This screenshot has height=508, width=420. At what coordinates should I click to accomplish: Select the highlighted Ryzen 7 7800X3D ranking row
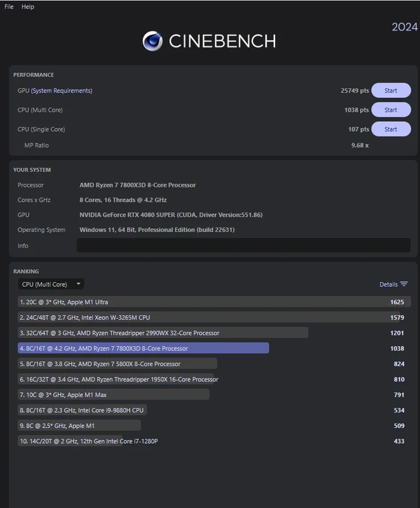(x=214, y=348)
